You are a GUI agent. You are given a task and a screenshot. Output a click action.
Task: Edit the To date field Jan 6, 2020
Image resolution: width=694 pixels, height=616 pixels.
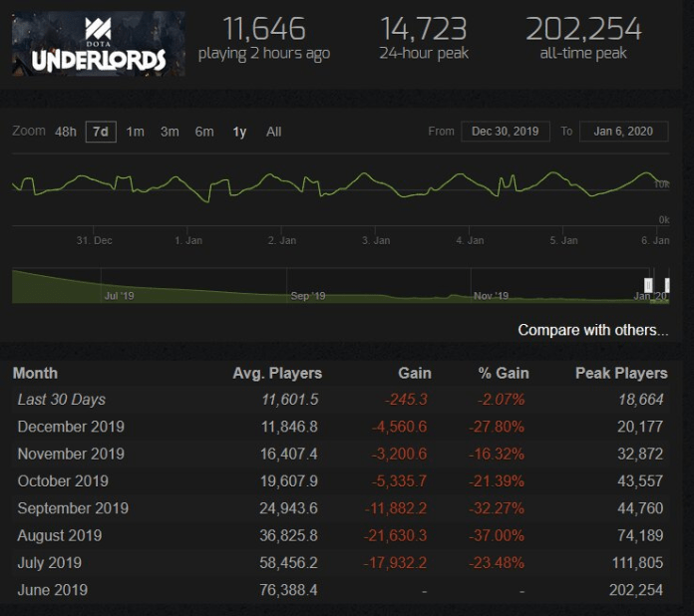(623, 132)
